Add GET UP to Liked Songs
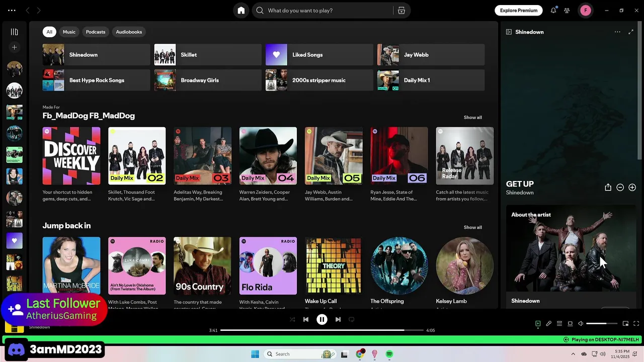The image size is (644, 362). pos(632,188)
